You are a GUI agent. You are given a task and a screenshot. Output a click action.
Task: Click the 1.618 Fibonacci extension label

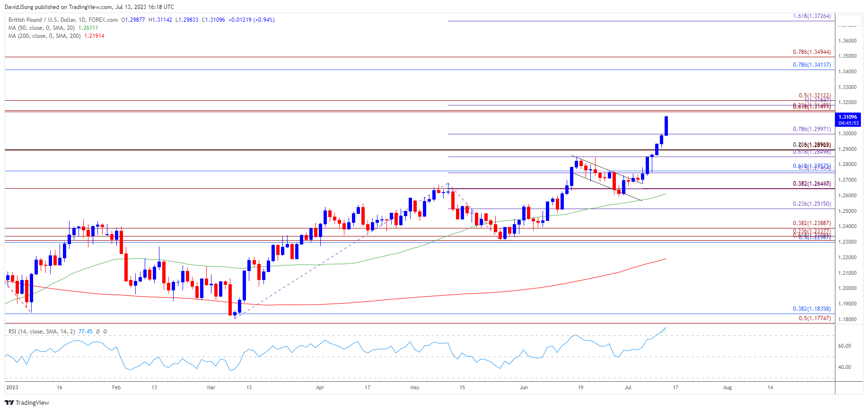pos(812,16)
